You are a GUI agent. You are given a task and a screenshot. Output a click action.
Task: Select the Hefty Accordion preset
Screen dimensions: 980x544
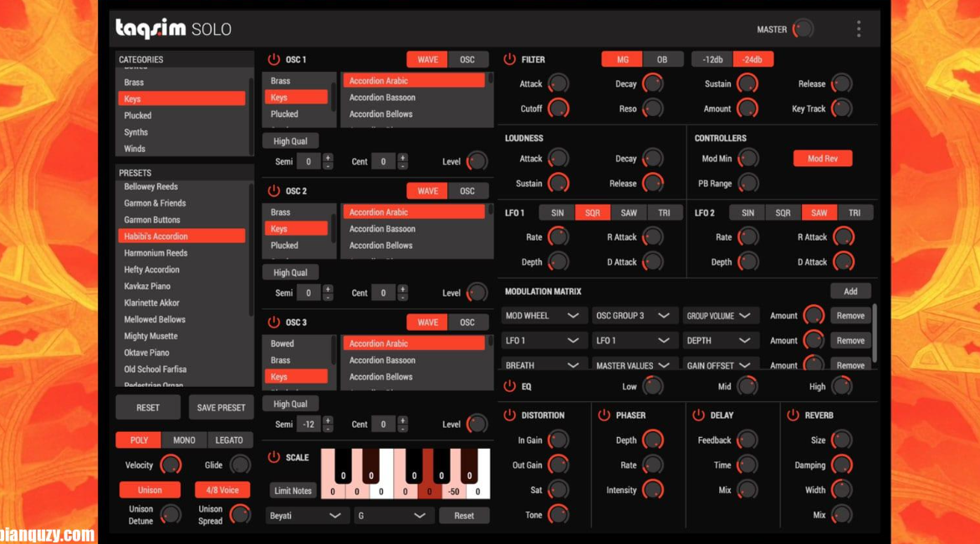(181, 269)
